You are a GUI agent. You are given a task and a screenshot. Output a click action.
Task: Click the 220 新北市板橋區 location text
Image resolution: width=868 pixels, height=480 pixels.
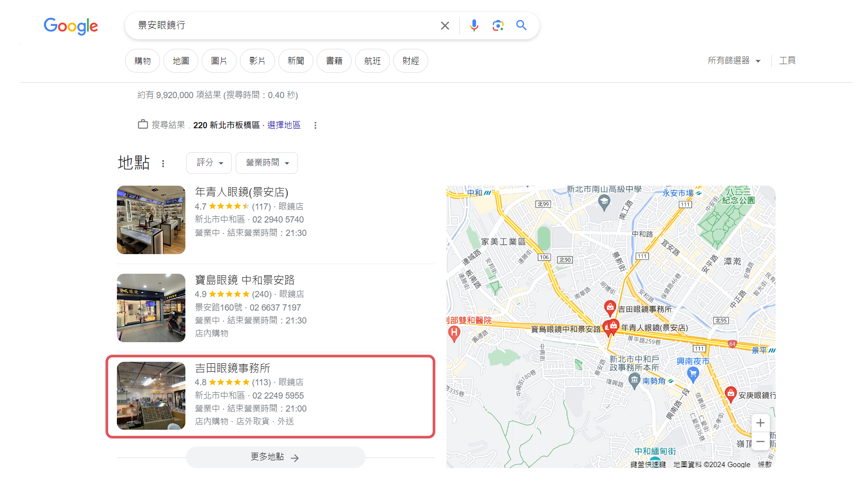point(227,125)
